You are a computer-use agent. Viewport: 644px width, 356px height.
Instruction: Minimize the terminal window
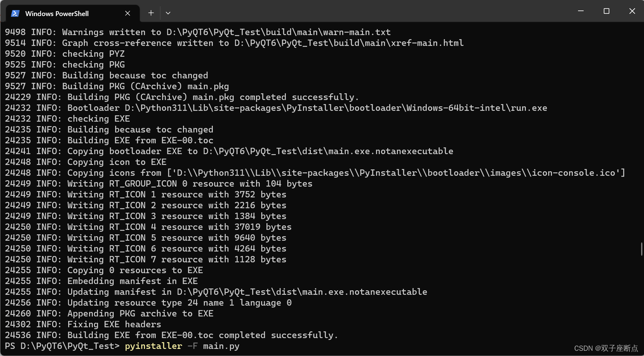tap(581, 11)
